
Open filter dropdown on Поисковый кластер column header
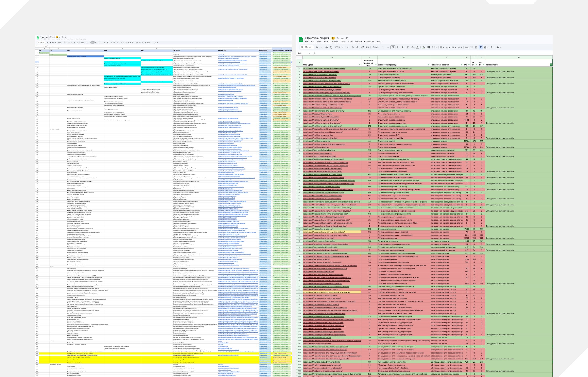pyautogui.click(x=461, y=65)
